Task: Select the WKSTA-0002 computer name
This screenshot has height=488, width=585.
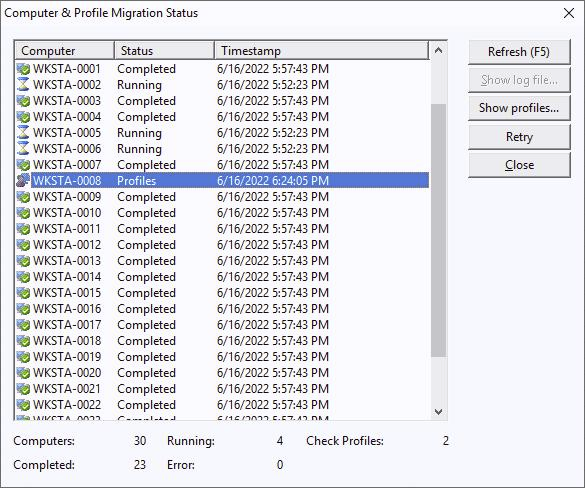Action: point(67,85)
